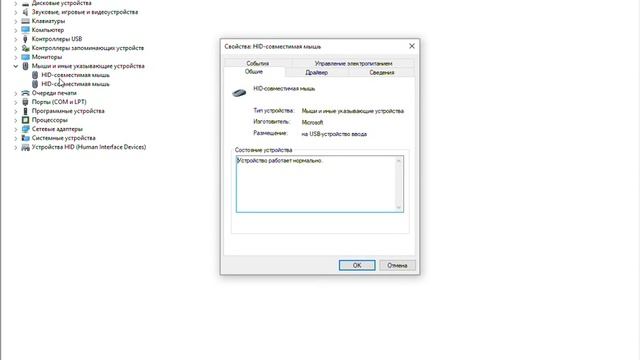Click the Состояние устройства group label
640x360 pixels.
tap(264, 150)
